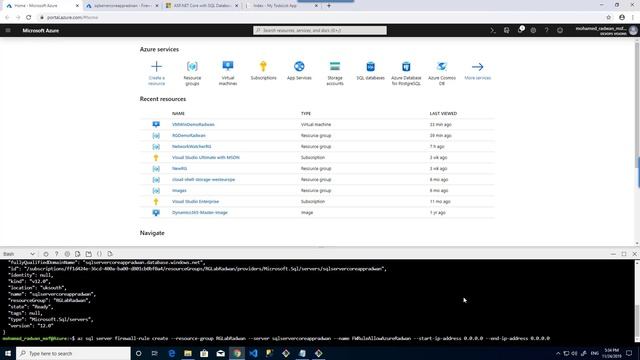Switch to the sqlservercoreappradwan browser tab

click(x=122, y=6)
